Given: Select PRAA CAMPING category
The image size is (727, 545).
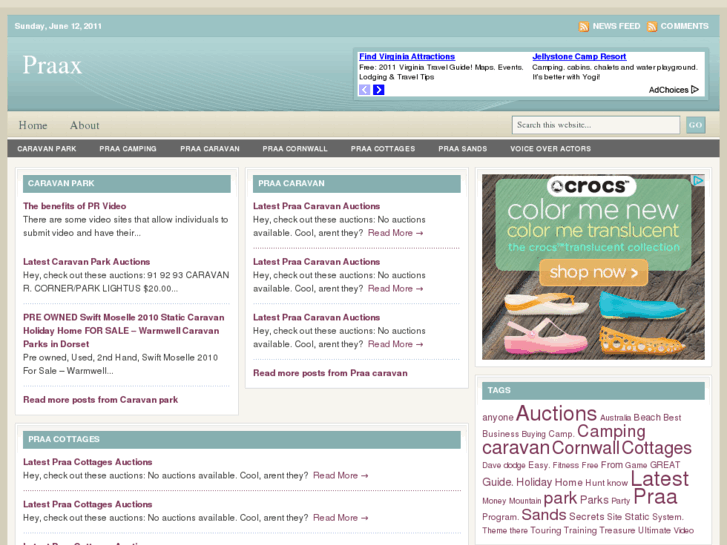Looking at the screenshot, I should pyautogui.click(x=128, y=149).
